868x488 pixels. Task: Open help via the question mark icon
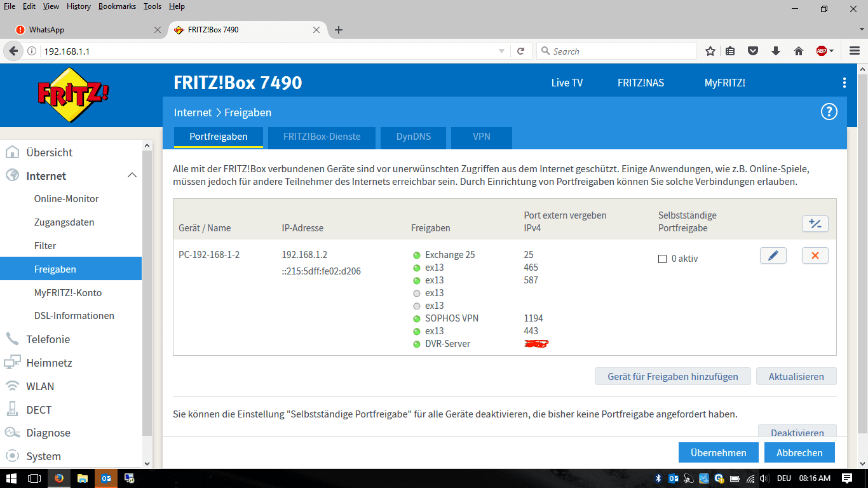[x=829, y=112]
